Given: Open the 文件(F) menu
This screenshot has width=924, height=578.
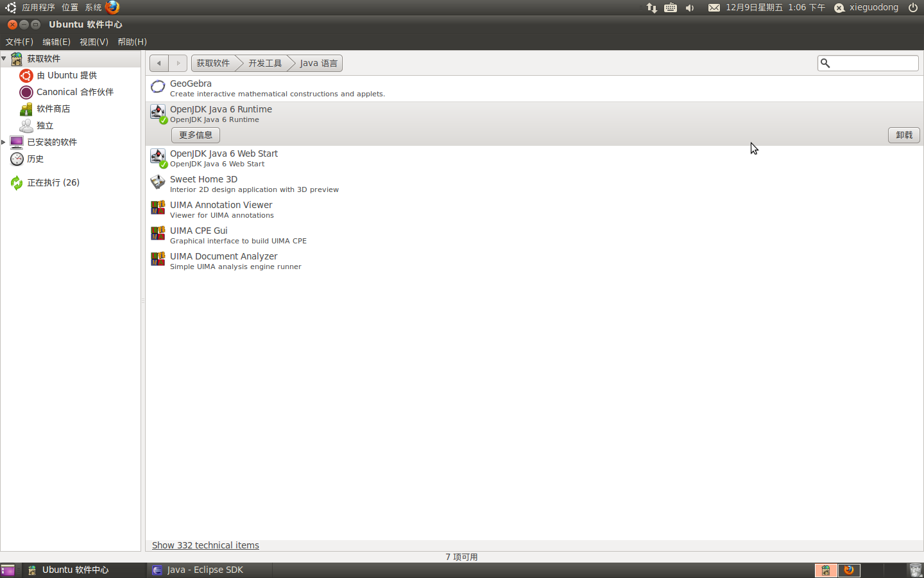Looking at the screenshot, I should (x=19, y=42).
